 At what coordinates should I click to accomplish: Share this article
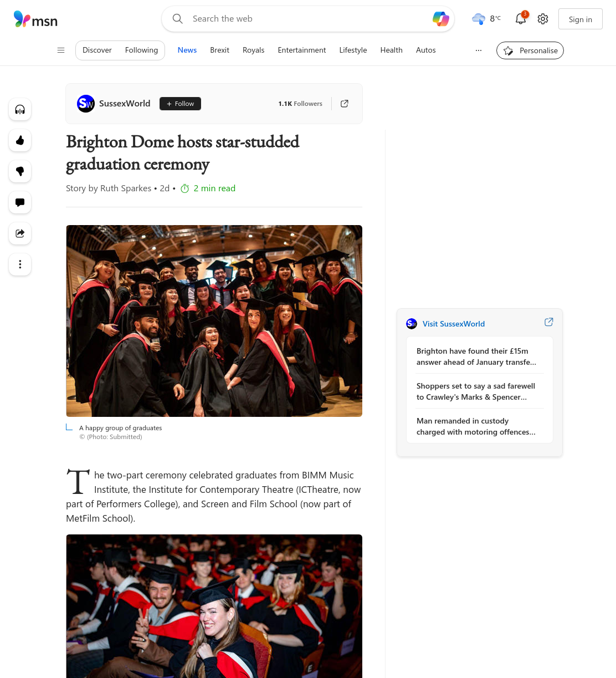[x=20, y=233]
